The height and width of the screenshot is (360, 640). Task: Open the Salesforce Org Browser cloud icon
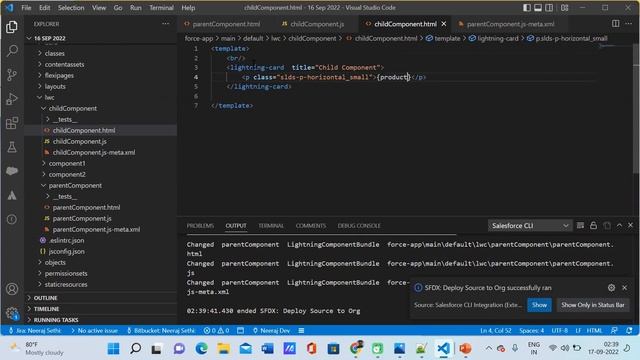click(x=12, y=171)
